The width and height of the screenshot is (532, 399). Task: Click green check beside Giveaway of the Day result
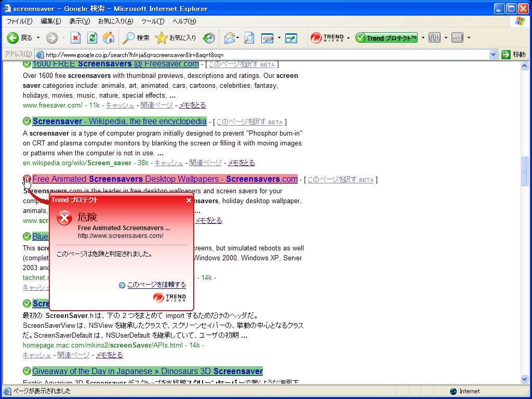[27, 371]
